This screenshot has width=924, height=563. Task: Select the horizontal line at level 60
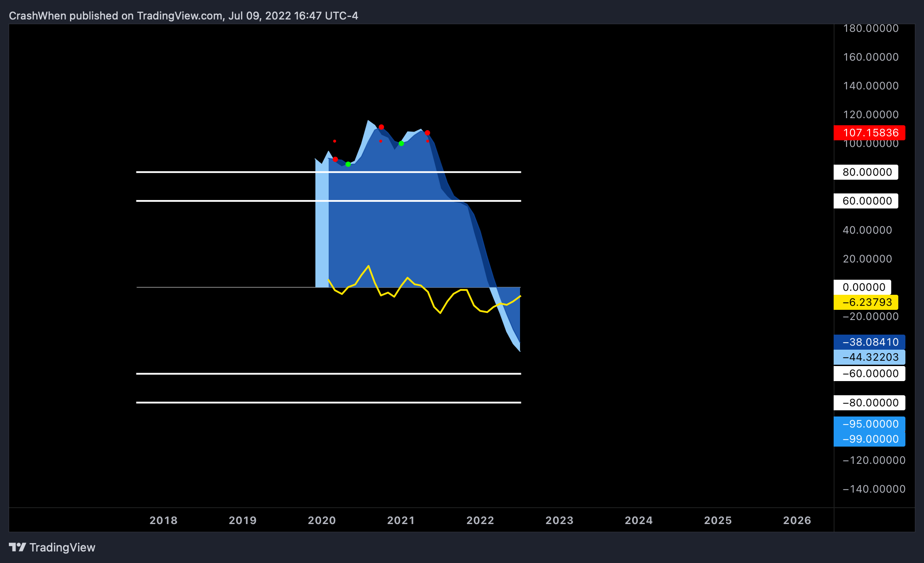329,201
